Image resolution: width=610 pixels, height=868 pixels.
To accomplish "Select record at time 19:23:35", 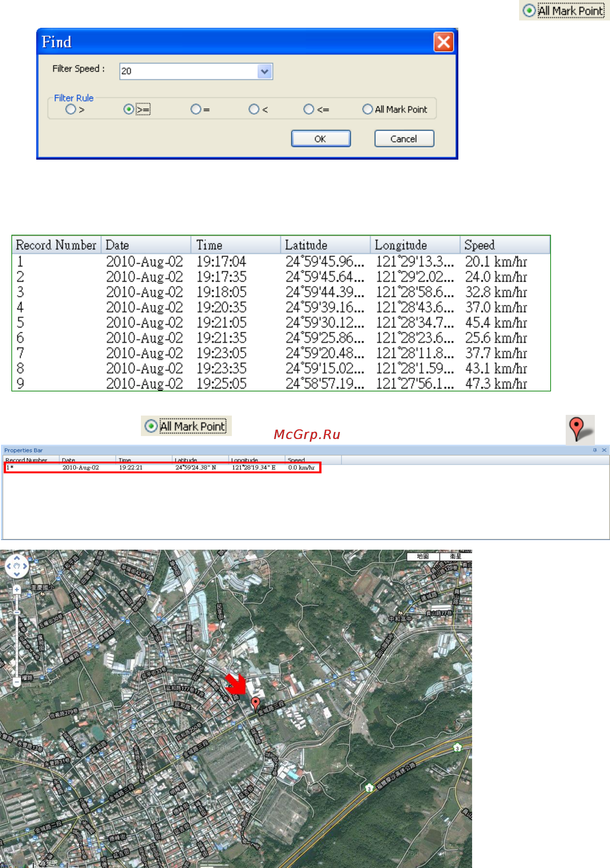I will [x=281, y=368].
